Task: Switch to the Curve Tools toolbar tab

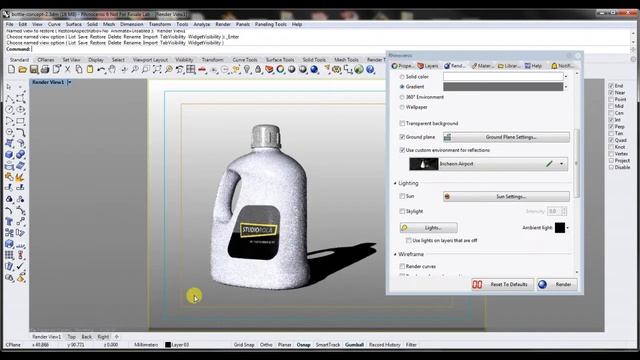Action: tap(245, 60)
